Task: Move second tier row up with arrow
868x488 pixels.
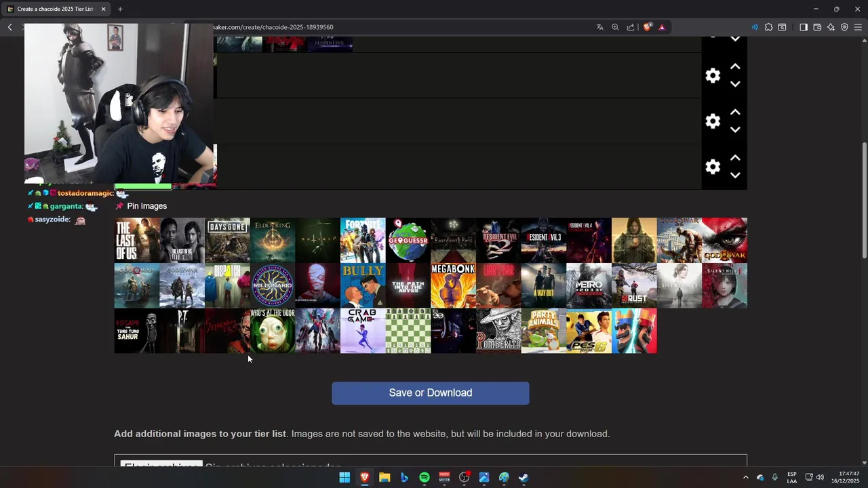Action: 735,66
